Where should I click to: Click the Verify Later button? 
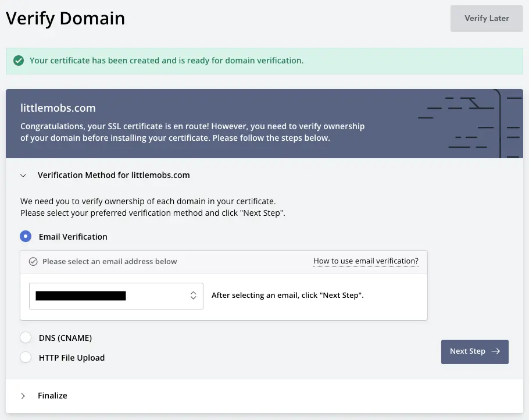pos(487,18)
